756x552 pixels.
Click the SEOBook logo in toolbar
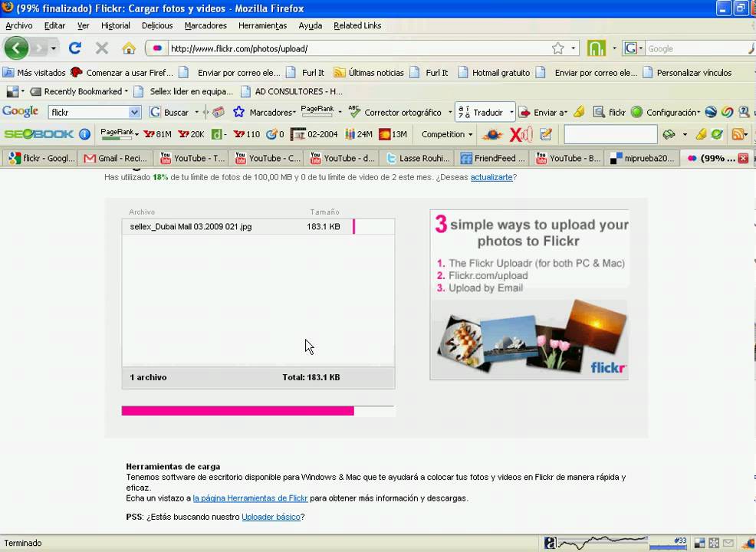38,134
